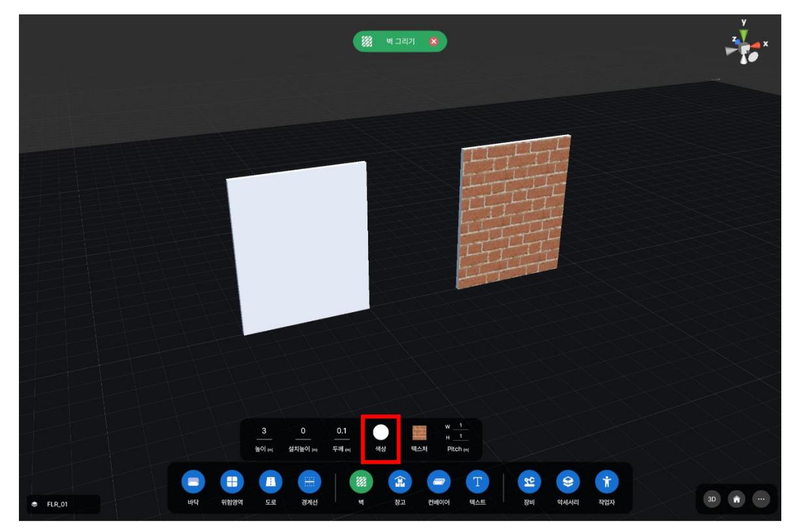Toggle the 3D view mode button
Screen dimensions: 795x532
coord(713,499)
